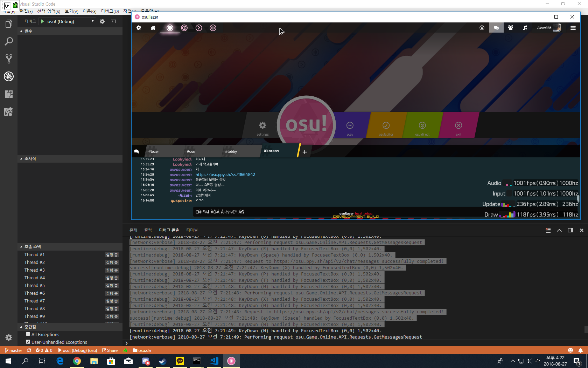Synchronize changes from the status bar

click(x=29, y=350)
